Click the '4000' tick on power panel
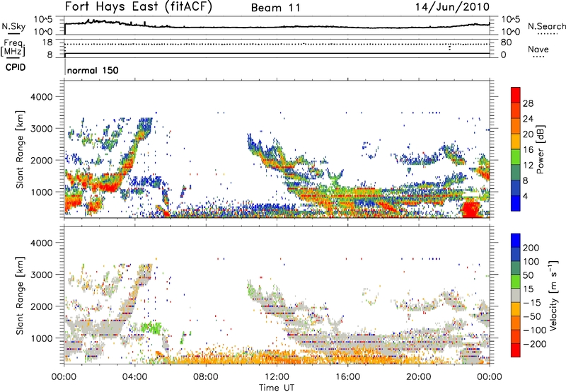Image resolution: width=566 pixels, height=392 pixels. pyautogui.click(x=42, y=97)
